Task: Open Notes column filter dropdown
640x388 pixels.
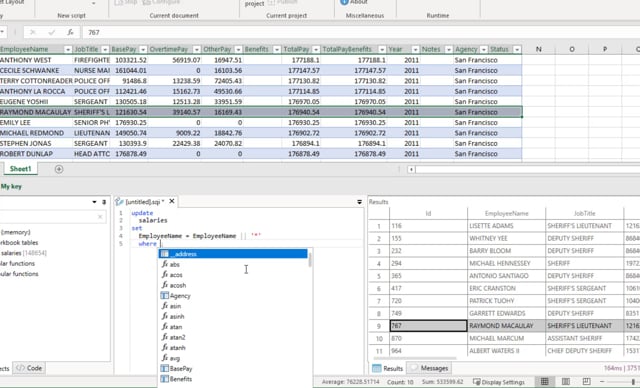Action: pos(449,49)
